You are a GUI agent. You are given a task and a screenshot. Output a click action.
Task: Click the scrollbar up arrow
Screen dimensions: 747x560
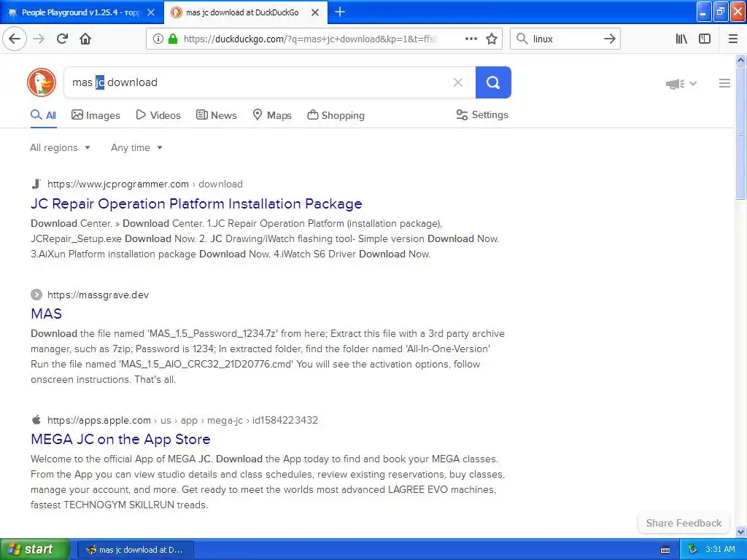[x=740, y=60]
